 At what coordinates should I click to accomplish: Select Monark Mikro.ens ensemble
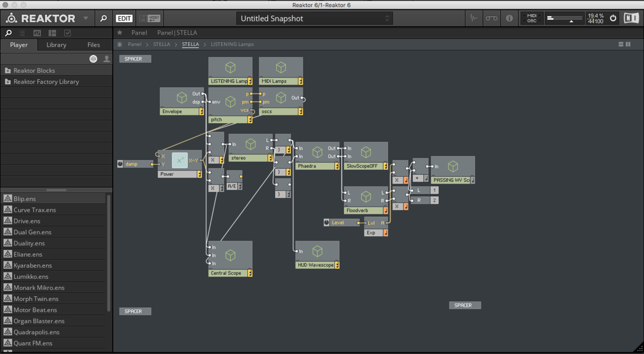coord(53,287)
